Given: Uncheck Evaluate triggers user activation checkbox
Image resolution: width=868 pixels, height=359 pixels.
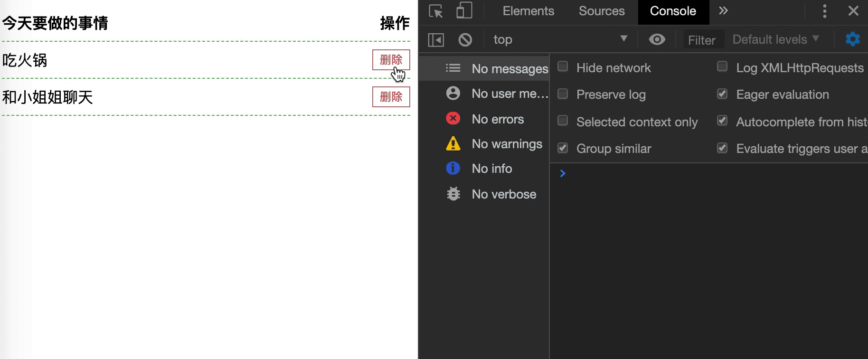Looking at the screenshot, I should [x=722, y=148].
